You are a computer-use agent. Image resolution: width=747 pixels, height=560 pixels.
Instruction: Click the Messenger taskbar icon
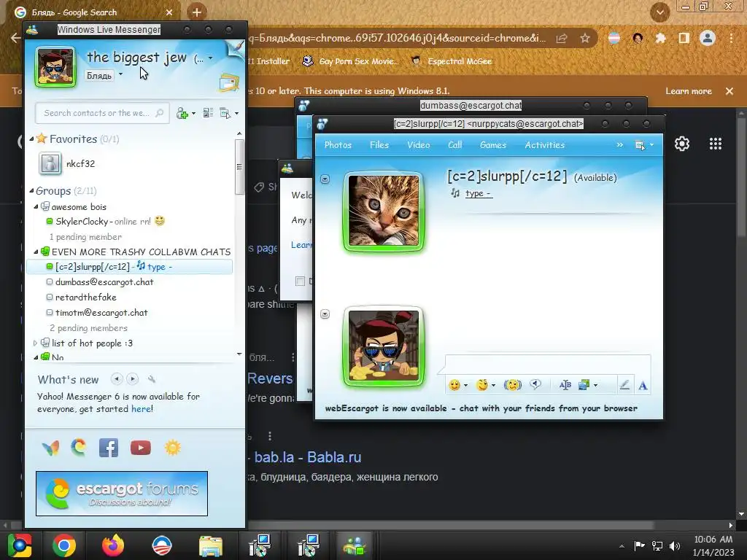point(355,545)
